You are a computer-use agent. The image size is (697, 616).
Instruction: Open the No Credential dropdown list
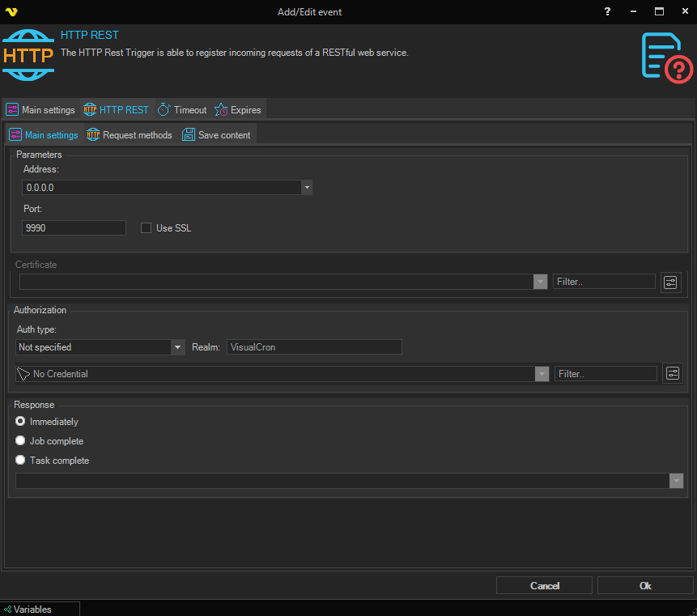pos(542,374)
